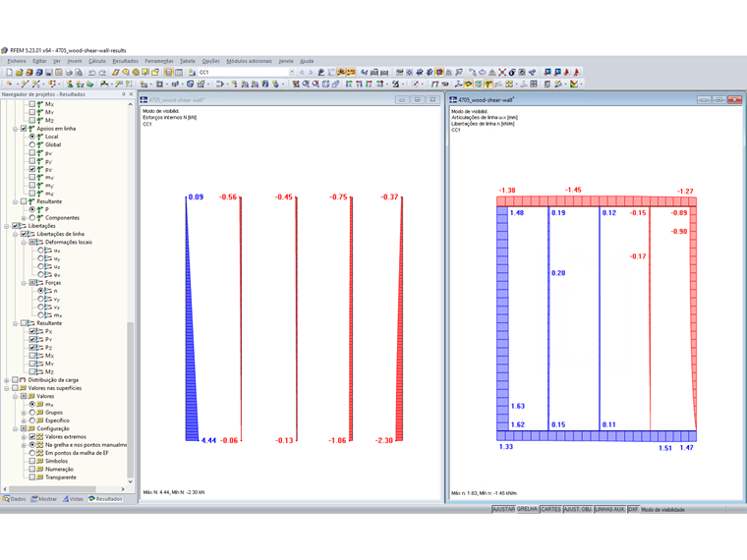Select the Componentes radio button

(32, 218)
